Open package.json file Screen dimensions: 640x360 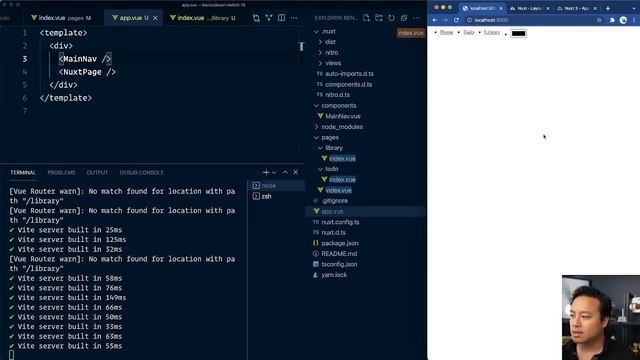click(340, 243)
